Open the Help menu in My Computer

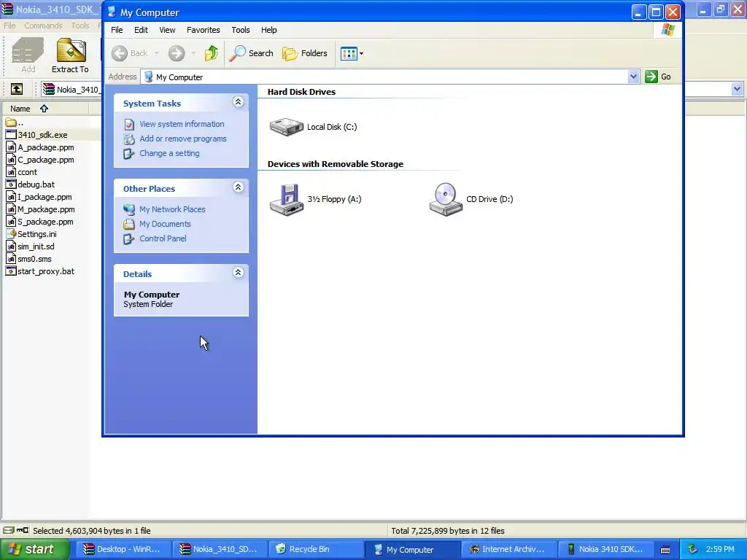pos(268,30)
